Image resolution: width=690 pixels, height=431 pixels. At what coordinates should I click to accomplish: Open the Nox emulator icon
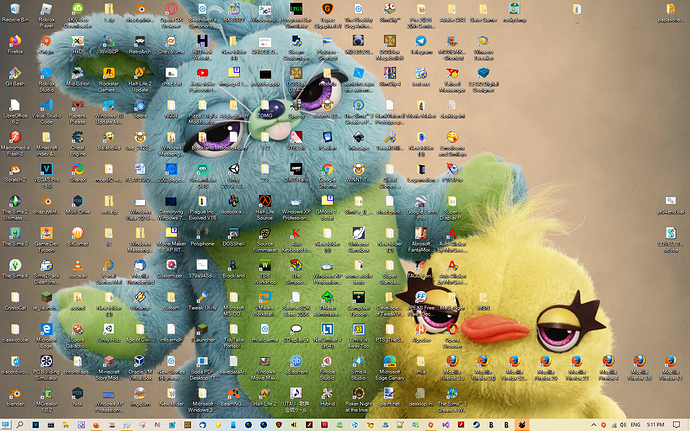77,398
